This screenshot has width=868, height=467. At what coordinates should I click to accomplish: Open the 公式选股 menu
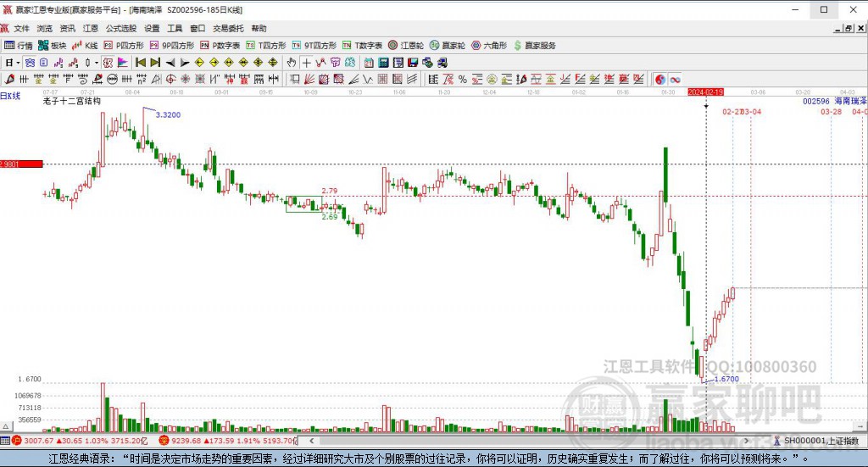(x=121, y=28)
